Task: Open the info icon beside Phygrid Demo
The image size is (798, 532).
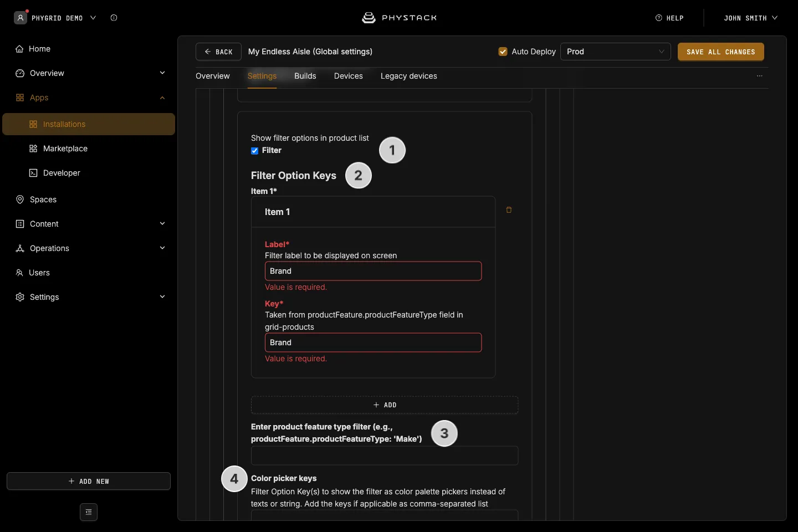Action: [x=114, y=18]
